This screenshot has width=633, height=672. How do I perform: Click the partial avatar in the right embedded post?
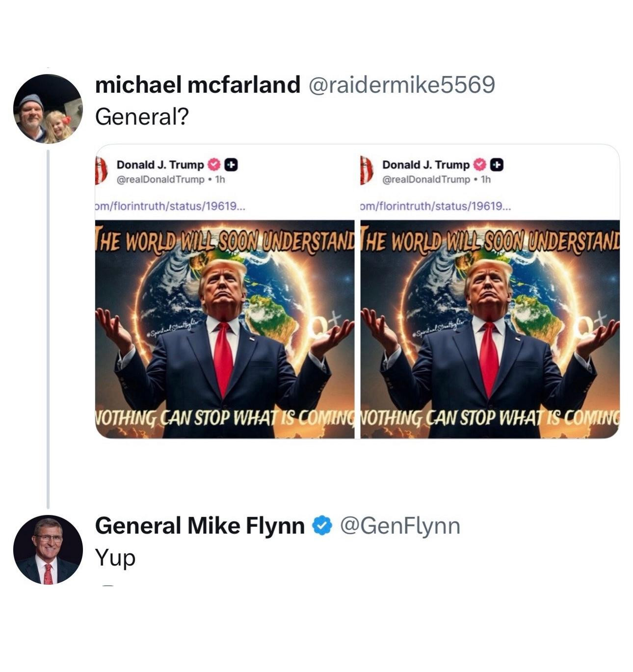[x=366, y=171]
